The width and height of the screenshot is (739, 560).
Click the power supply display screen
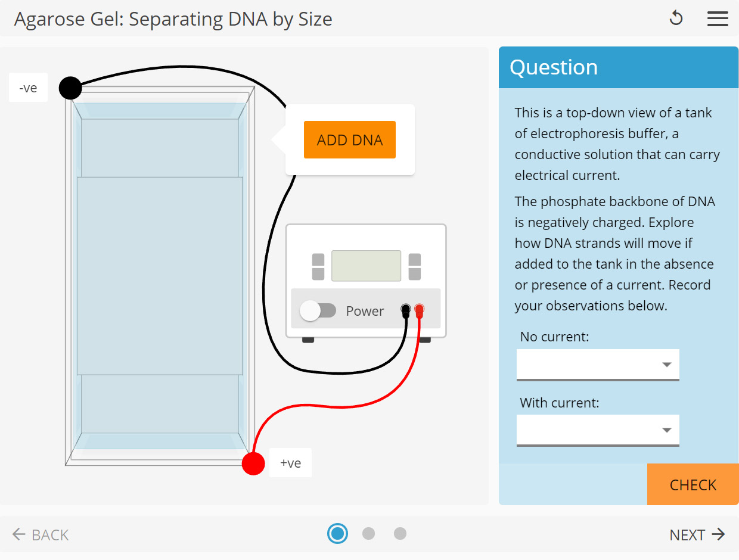pyautogui.click(x=366, y=266)
